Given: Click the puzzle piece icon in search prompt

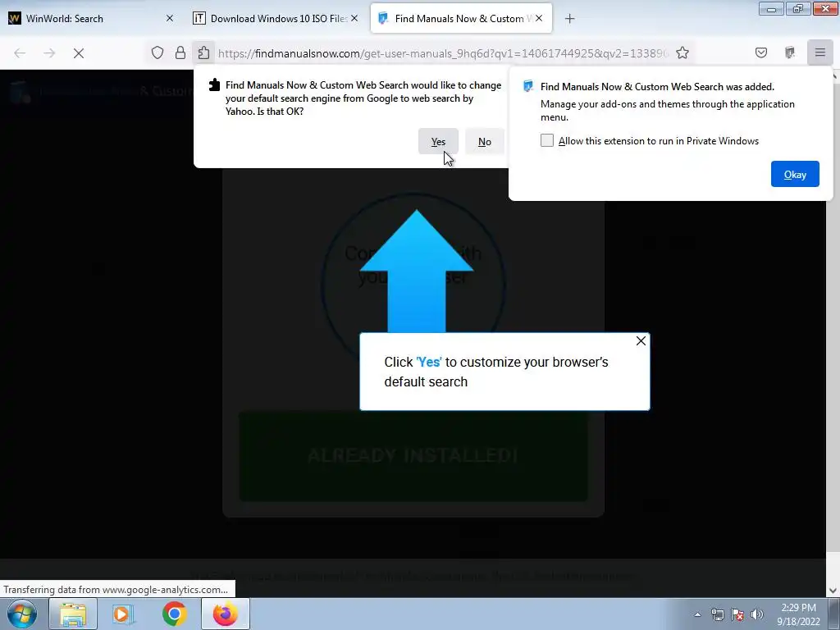Looking at the screenshot, I should pos(214,84).
